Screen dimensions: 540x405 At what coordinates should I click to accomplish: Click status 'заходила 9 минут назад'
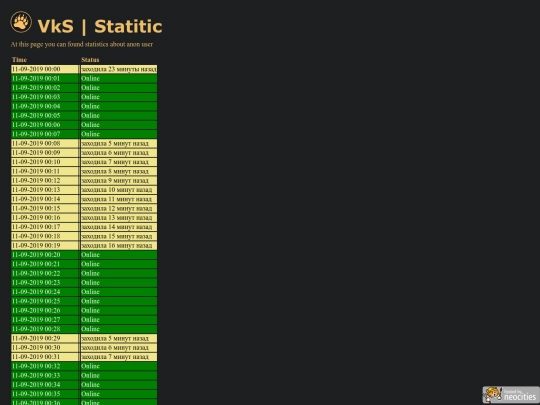(x=119, y=180)
